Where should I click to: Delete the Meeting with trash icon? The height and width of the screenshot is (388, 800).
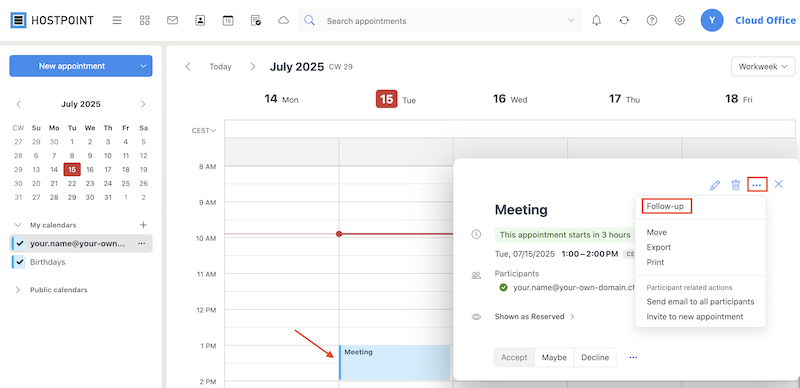pos(735,185)
